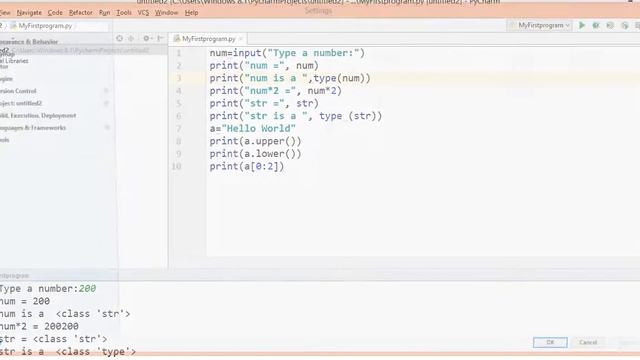Select Appearance & Behavior in Settings

(29, 42)
